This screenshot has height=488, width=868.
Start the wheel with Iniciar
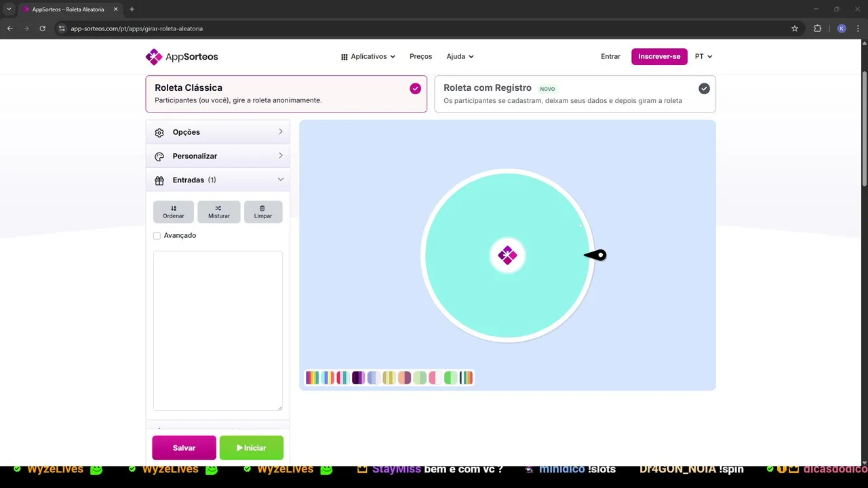tap(252, 448)
